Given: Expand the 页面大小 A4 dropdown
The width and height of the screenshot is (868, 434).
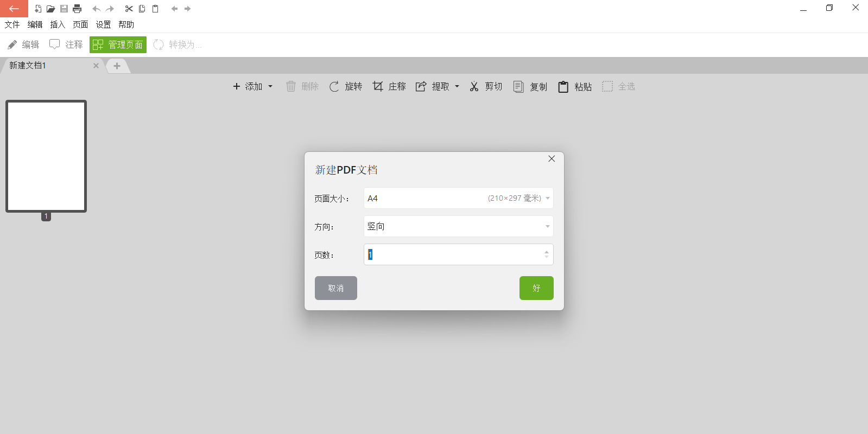Looking at the screenshot, I should click(x=547, y=199).
